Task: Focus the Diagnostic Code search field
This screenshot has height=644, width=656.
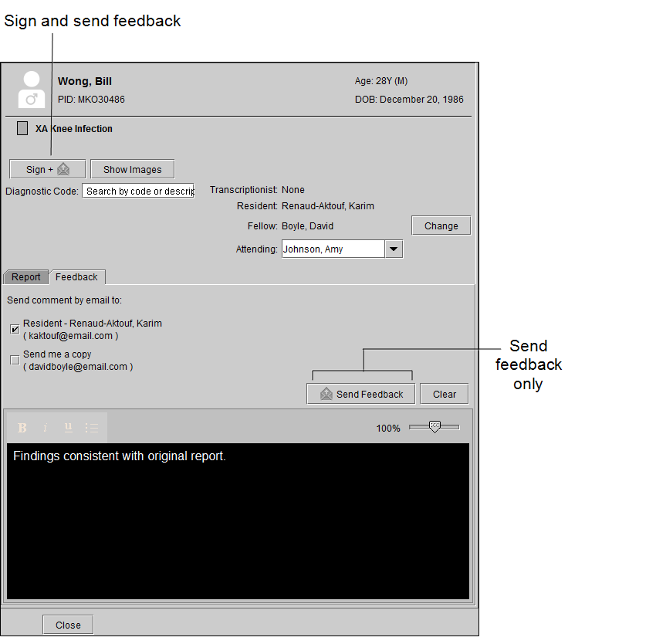Action: (x=138, y=191)
